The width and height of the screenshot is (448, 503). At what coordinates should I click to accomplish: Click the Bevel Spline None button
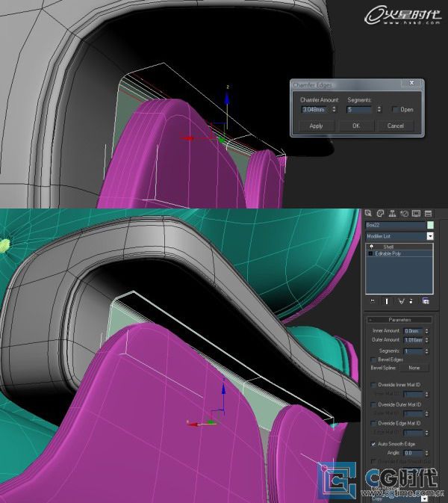414,368
